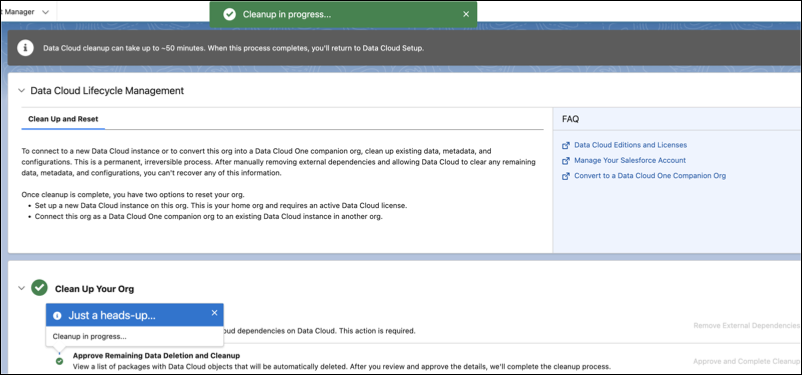802x375 pixels.
Task: Click external link icon beside Data Cloud Editions
Action: [x=566, y=145]
